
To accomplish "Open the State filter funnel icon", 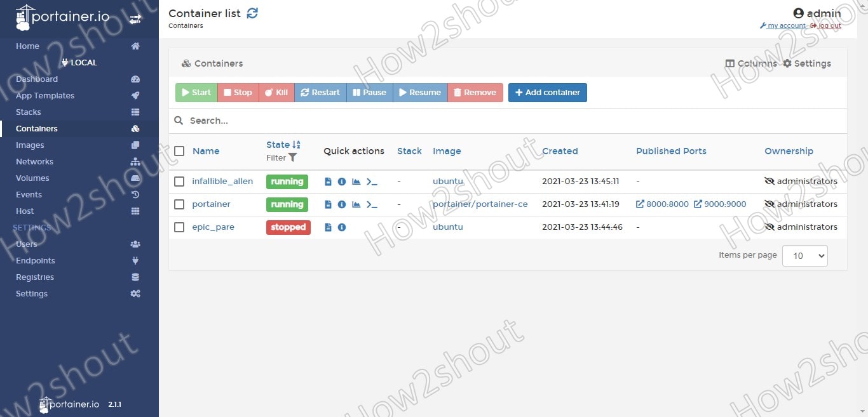I will click(292, 157).
